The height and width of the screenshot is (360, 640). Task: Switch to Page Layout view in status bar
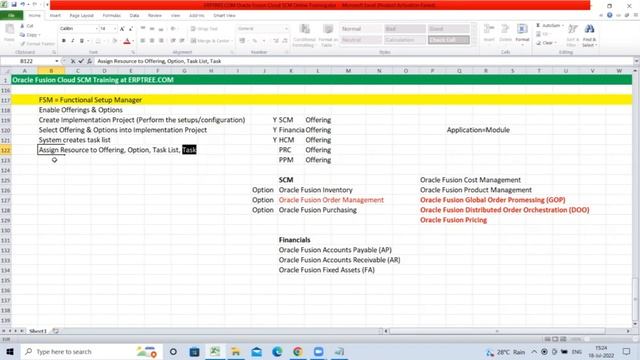pyautogui.click(x=555, y=339)
